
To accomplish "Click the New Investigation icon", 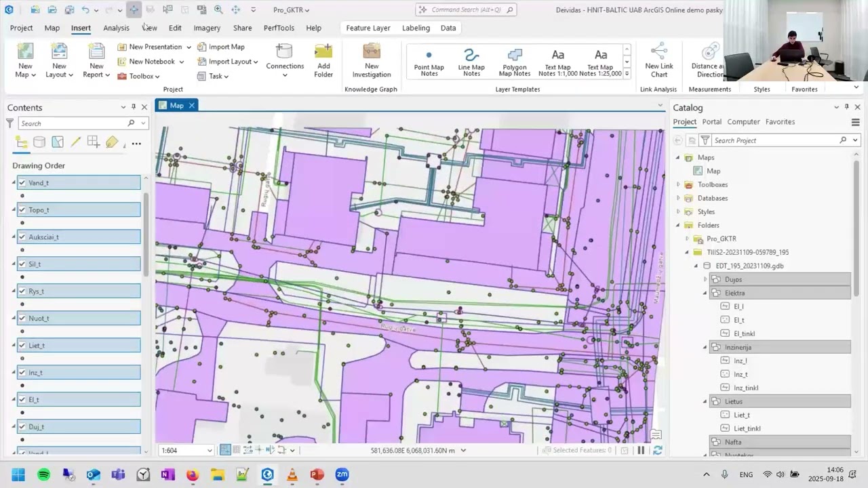I will 372,52.
